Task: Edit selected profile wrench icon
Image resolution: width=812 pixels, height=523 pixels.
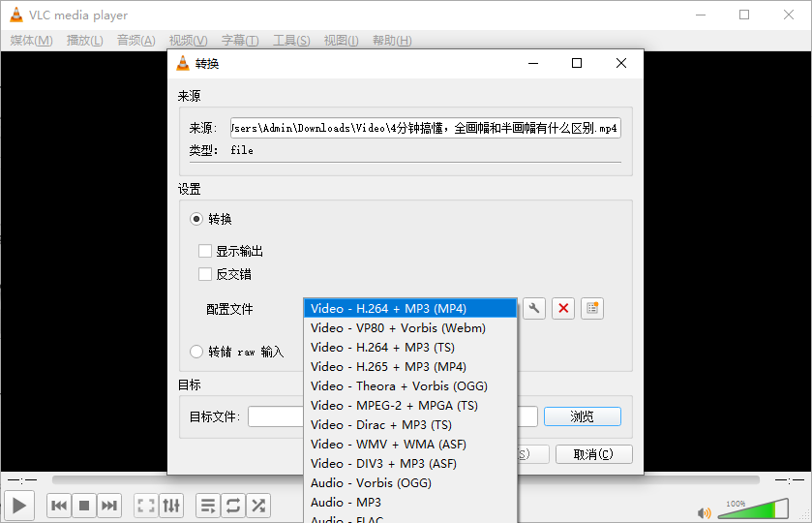Action: 534,308
